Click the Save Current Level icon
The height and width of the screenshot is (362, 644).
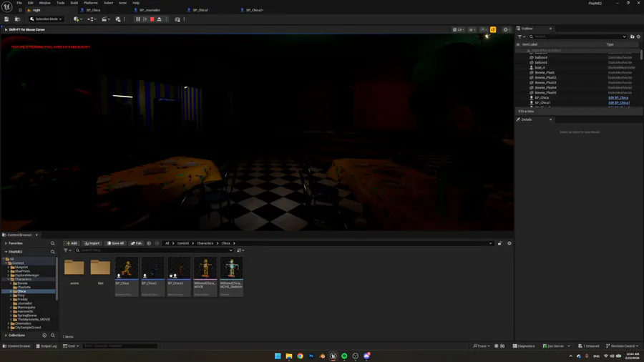[6, 19]
